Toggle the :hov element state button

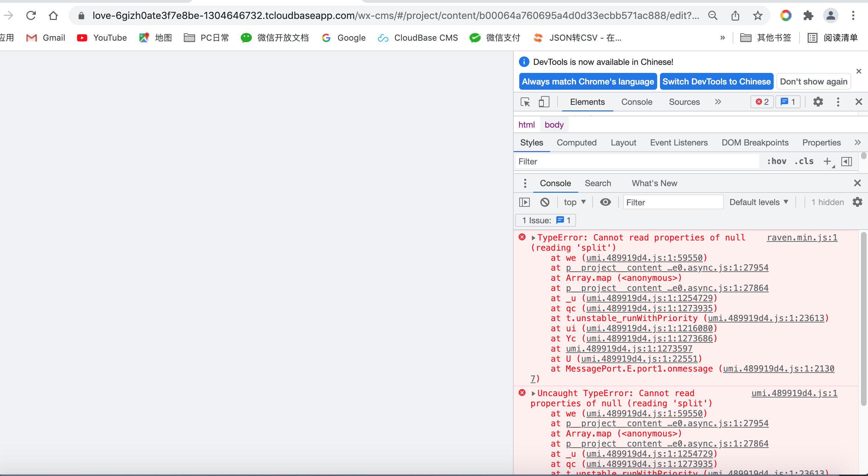(x=776, y=161)
